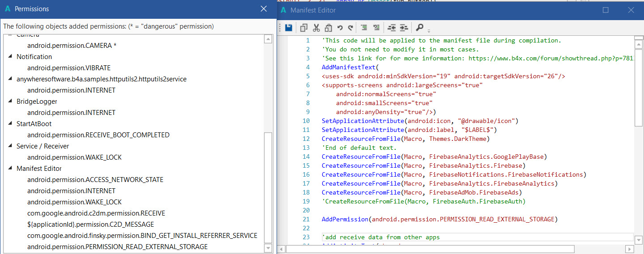This screenshot has height=254, width=644.
Task: Select INTERNET permission under Manifest Editor
Action: tap(71, 191)
